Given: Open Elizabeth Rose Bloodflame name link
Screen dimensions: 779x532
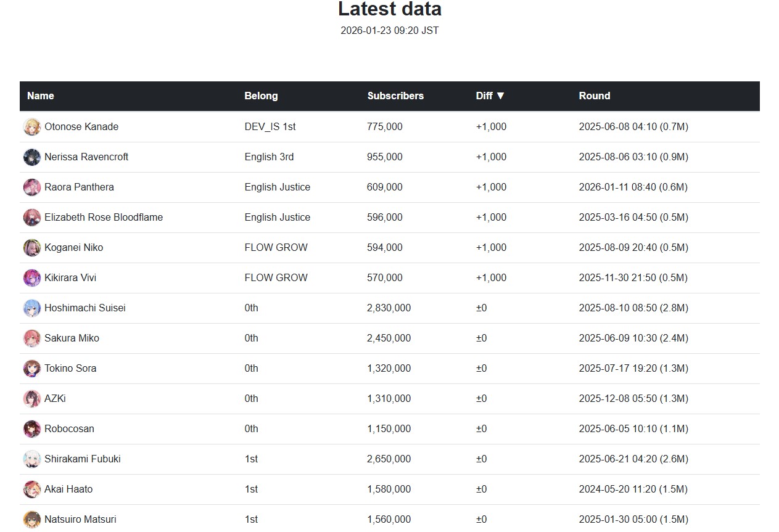Looking at the screenshot, I should [104, 218].
